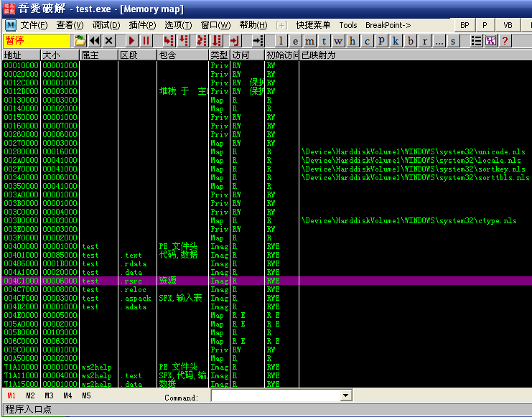Sort by 地址 column header
Image resolution: width=532 pixels, height=417 pixels.
point(21,55)
